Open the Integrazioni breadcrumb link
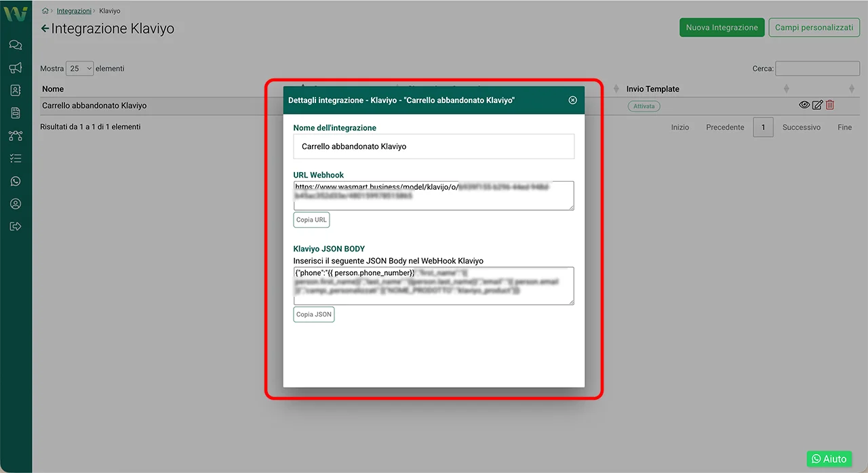This screenshot has width=868, height=473. pos(74,11)
